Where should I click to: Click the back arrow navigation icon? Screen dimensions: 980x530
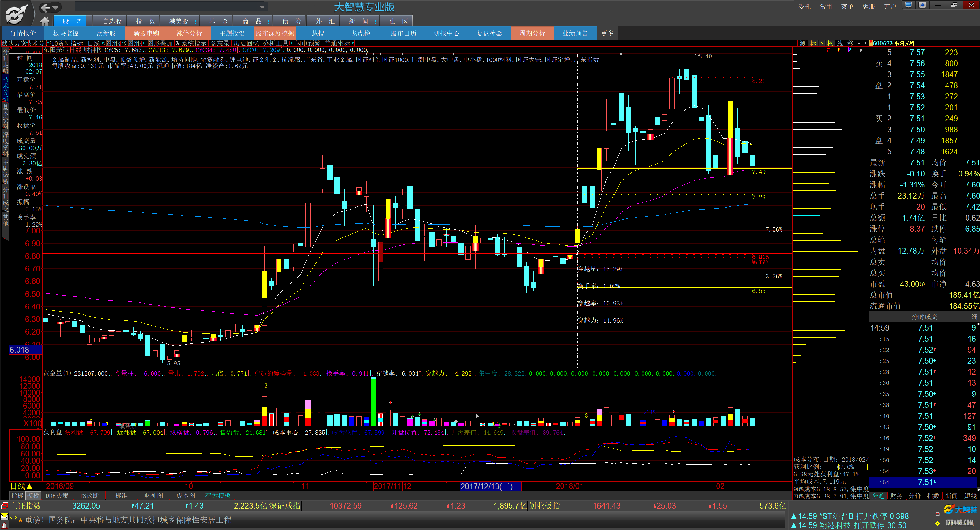(x=46, y=8)
